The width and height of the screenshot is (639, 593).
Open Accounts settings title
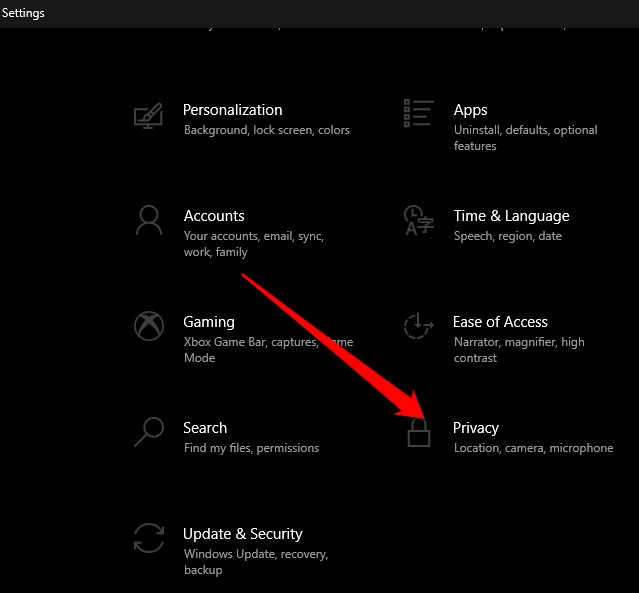tap(214, 216)
